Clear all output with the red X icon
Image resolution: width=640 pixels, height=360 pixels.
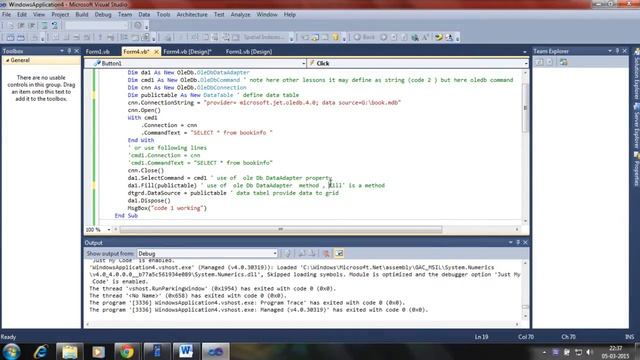tap(326, 253)
